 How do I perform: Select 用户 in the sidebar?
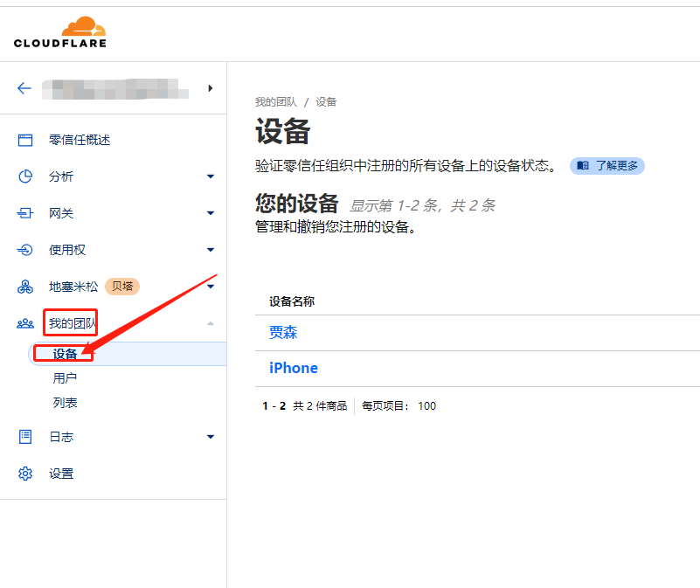[65, 378]
